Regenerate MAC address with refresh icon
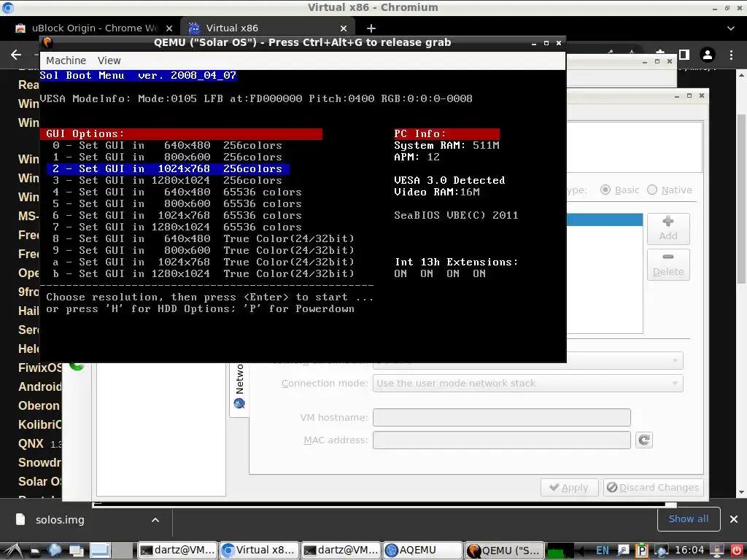 pyautogui.click(x=643, y=440)
